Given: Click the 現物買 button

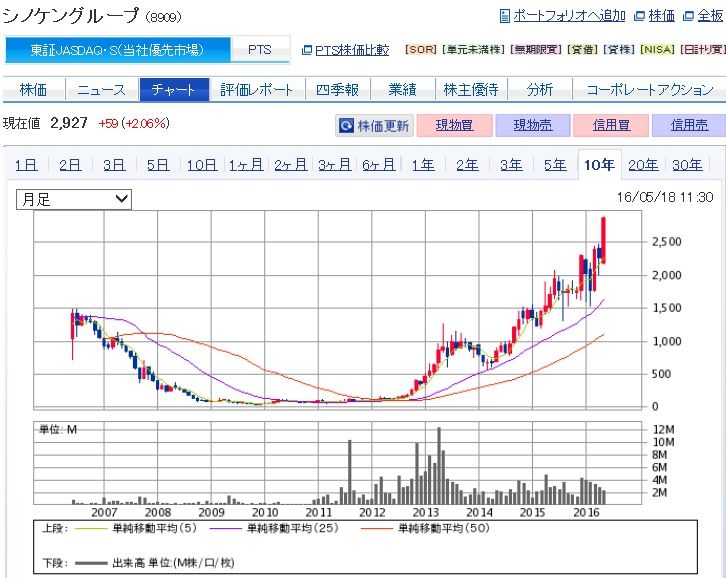Looking at the screenshot, I should (x=454, y=126).
